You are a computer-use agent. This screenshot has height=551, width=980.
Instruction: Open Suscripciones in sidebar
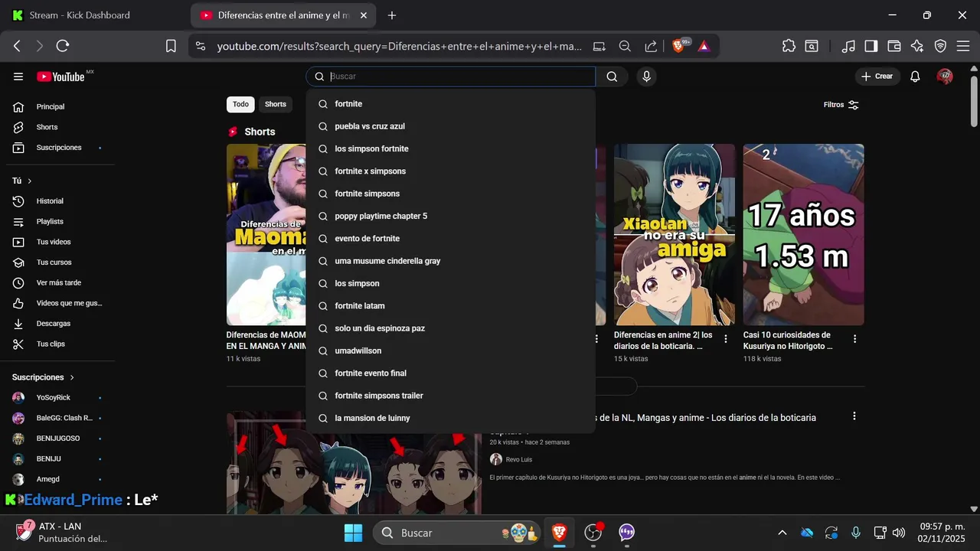click(x=58, y=148)
